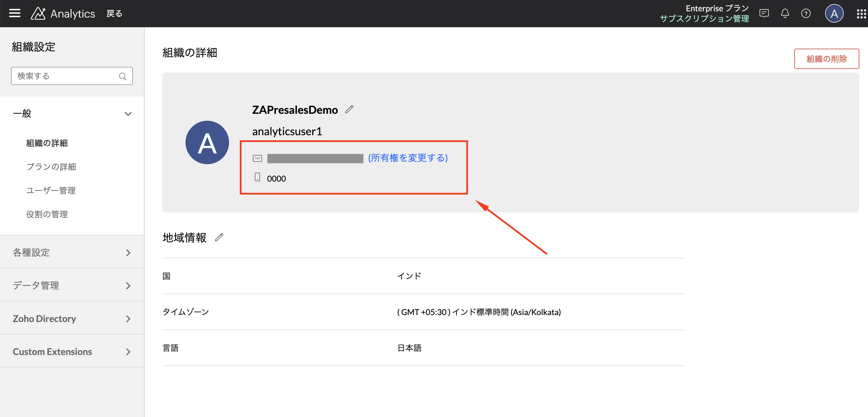Collapse the 一般 section
This screenshot has height=417, width=868.
(128, 114)
